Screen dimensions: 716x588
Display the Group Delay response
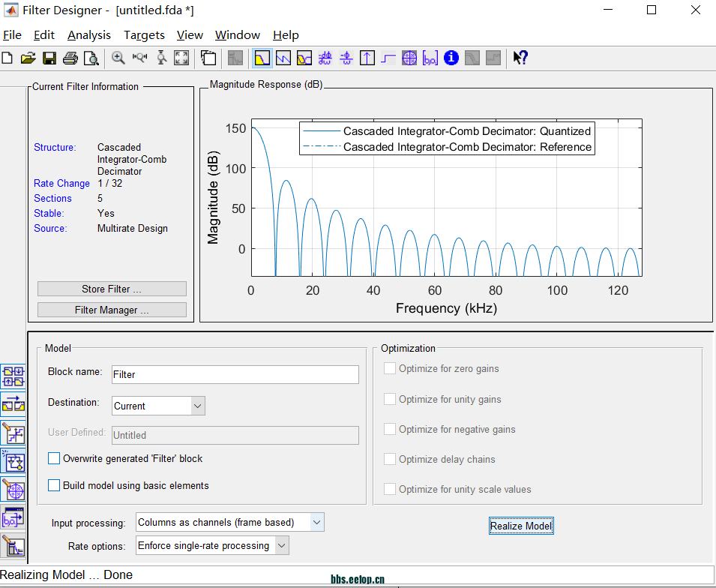325,58
